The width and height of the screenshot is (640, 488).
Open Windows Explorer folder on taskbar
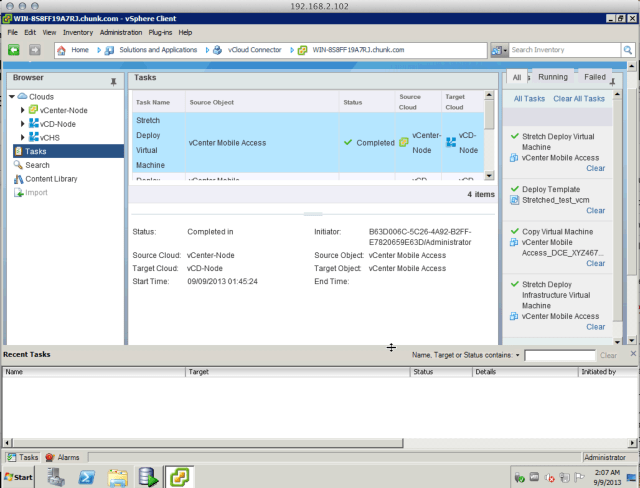[x=118, y=477]
